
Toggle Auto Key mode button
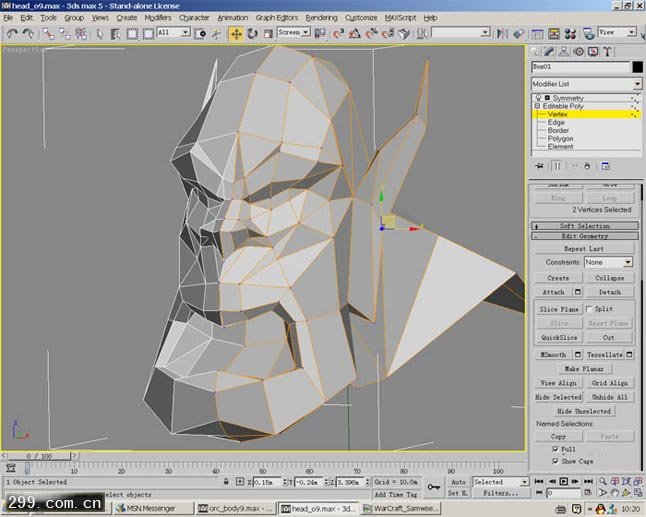[x=458, y=482]
